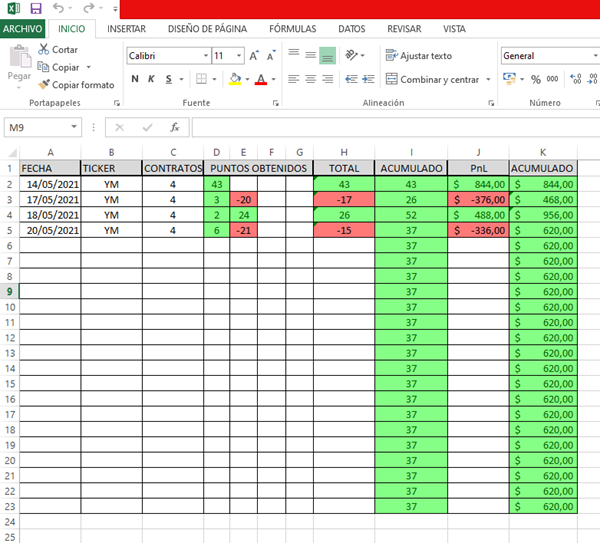Image resolution: width=600 pixels, height=543 pixels.
Task: Align text to middle vertically
Action: pos(310,56)
